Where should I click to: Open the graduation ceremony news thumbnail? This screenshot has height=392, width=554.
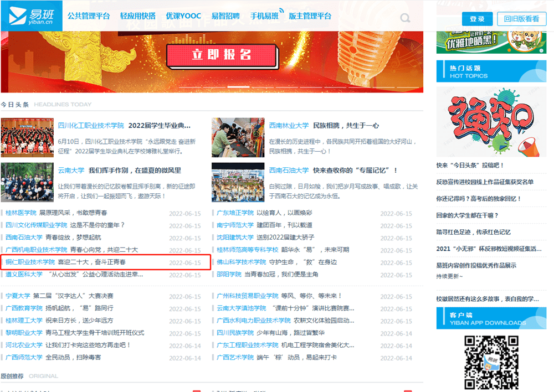coord(27,138)
